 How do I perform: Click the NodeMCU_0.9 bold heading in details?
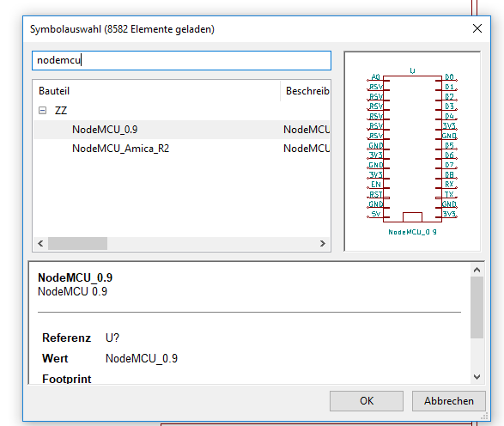76,277
